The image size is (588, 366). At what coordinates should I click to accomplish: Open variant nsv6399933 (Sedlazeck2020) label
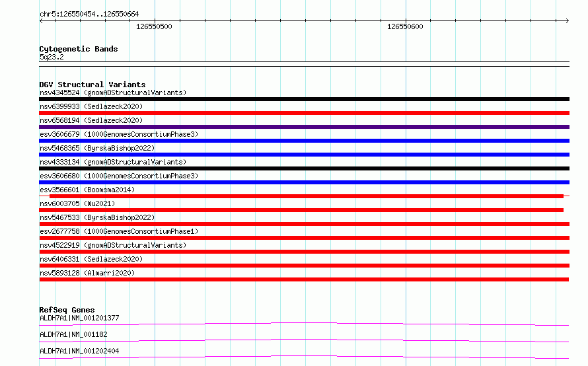coord(91,106)
